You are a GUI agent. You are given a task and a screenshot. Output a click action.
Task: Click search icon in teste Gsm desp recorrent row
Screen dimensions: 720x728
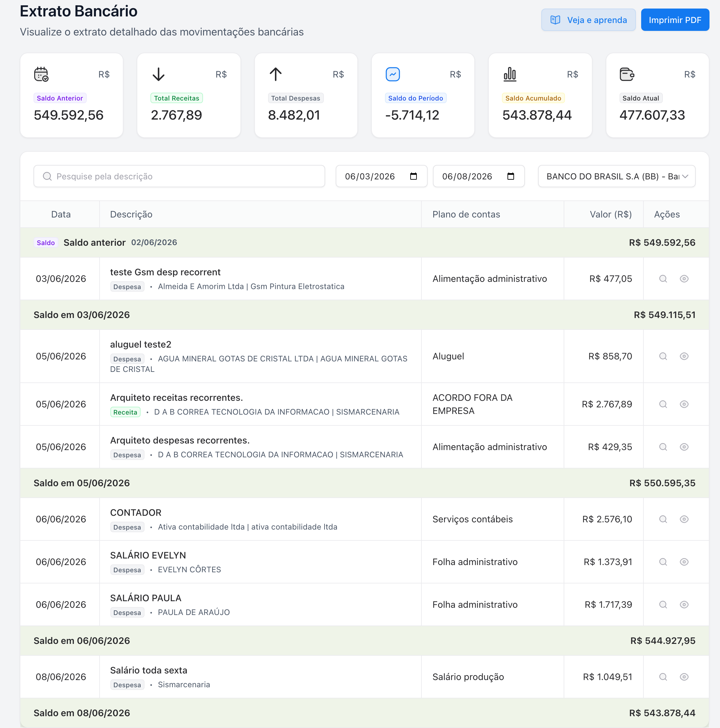663,279
